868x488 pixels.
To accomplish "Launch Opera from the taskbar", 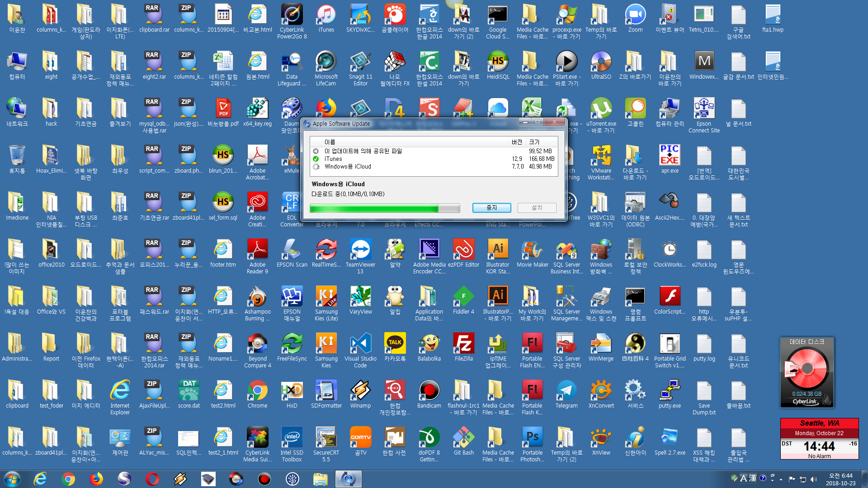I will point(152,479).
